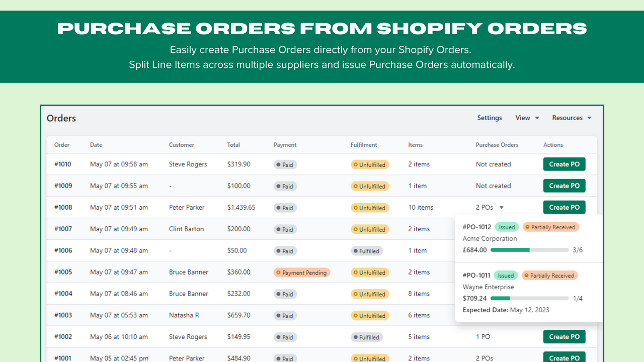Open the Settings menu
Screen dimensions: 644x362
coord(489,118)
